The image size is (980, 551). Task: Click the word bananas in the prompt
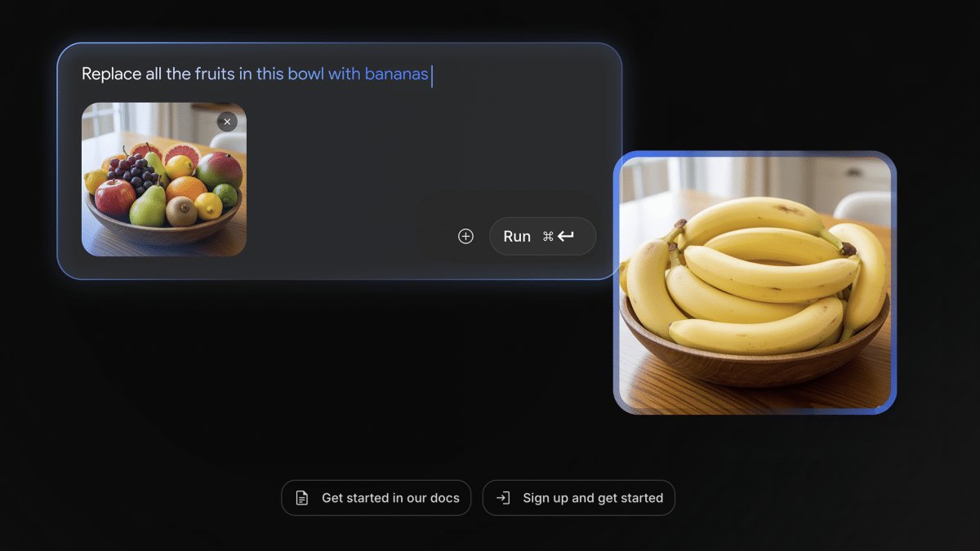(396, 74)
